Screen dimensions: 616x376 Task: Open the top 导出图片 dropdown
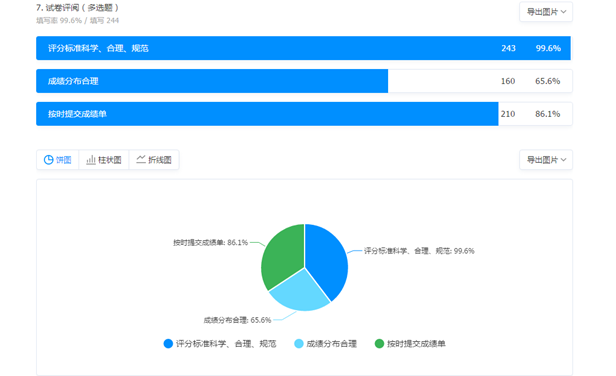pos(546,12)
